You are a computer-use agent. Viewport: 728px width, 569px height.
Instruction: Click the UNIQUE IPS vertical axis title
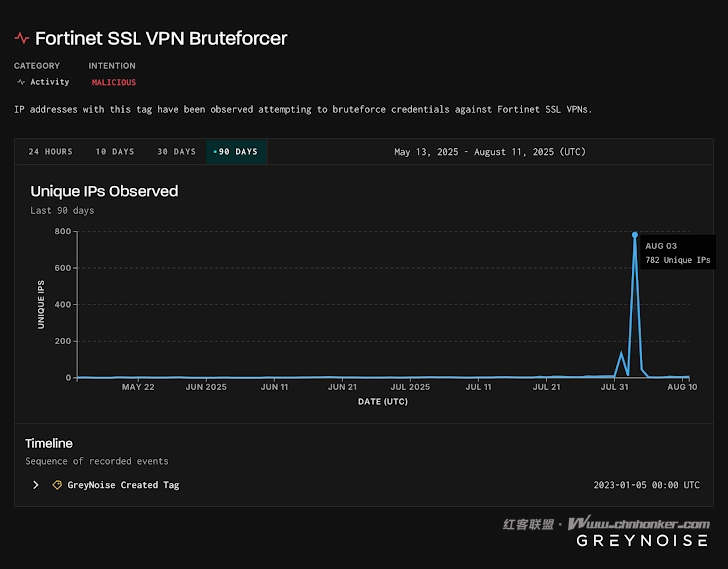tap(41, 304)
